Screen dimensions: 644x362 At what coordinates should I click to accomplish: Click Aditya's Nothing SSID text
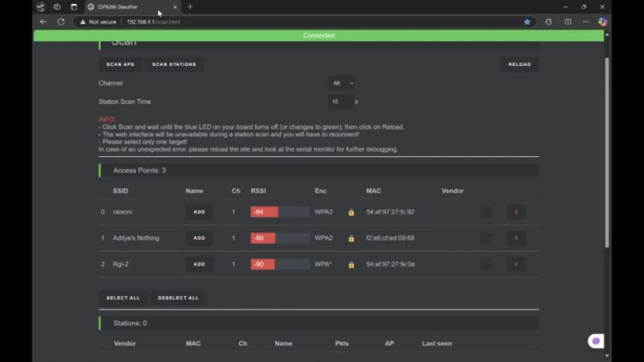coord(136,238)
